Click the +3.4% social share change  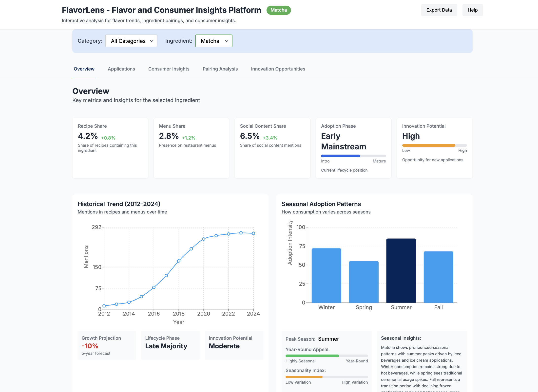[x=270, y=138]
